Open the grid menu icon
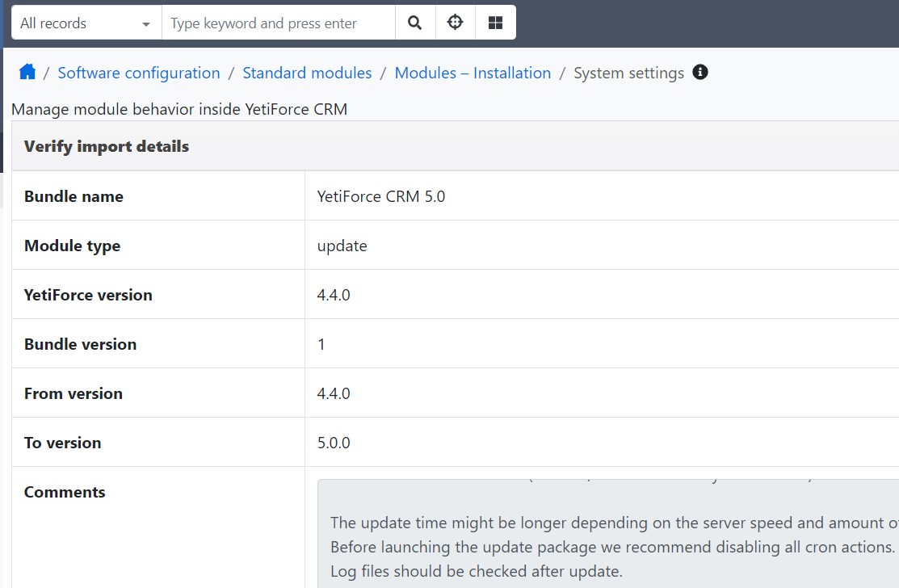The height and width of the screenshot is (588, 899). point(495,23)
